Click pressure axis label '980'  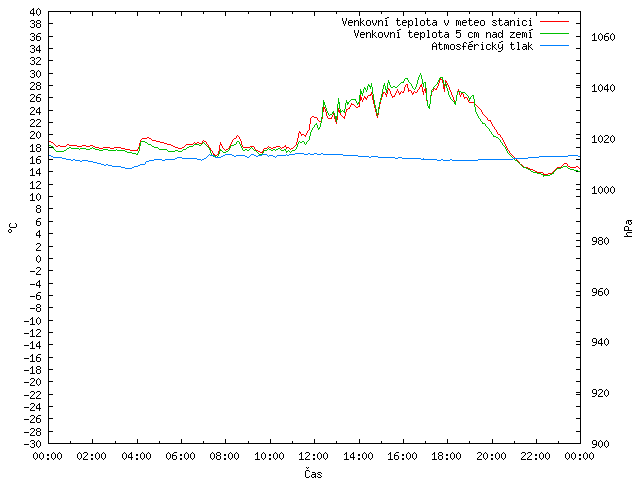point(600,241)
